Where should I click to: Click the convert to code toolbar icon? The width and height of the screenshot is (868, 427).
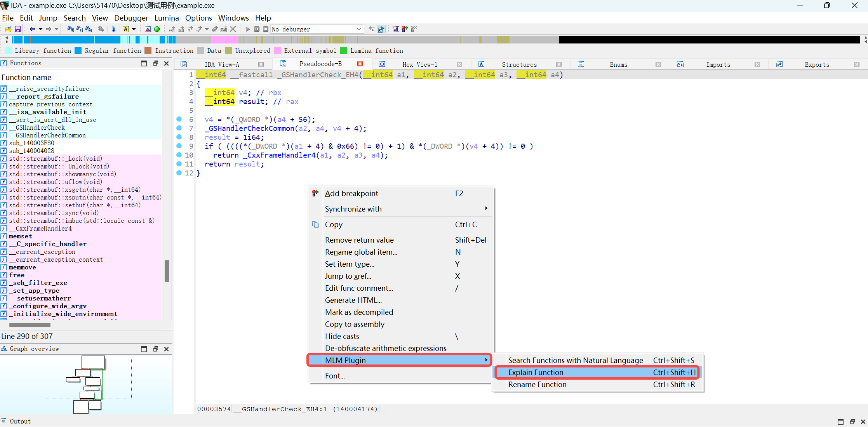[x=172, y=29]
